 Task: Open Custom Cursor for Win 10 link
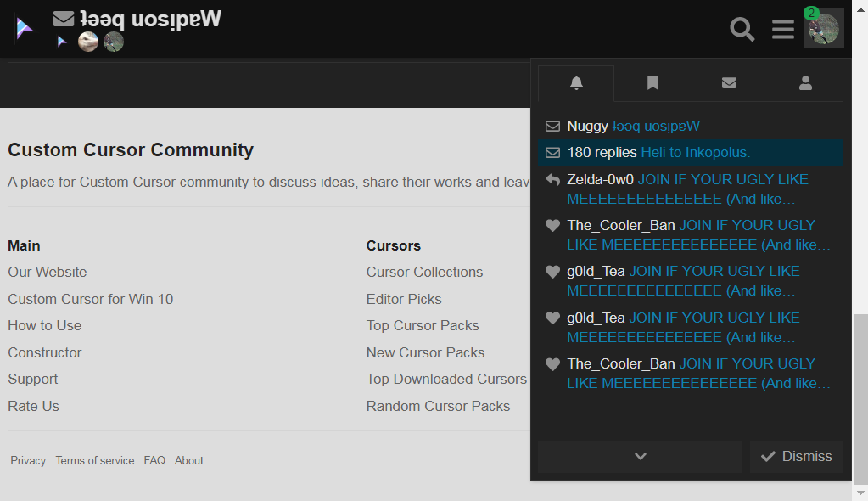click(90, 299)
